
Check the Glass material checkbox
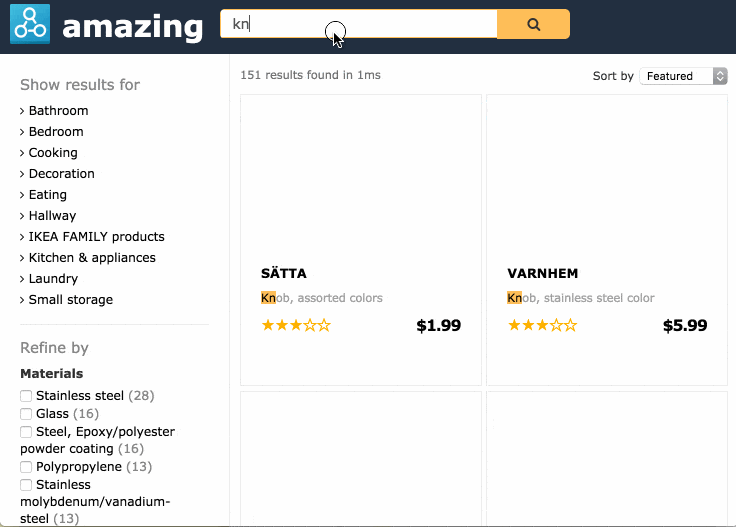pyautogui.click(x=27, y=414)
